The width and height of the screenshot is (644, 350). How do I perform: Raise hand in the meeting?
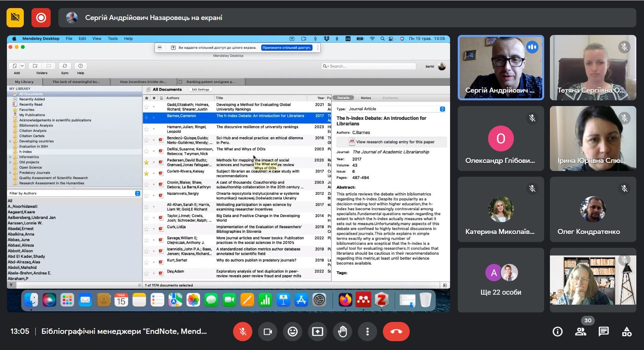click(x=343, y=332)
